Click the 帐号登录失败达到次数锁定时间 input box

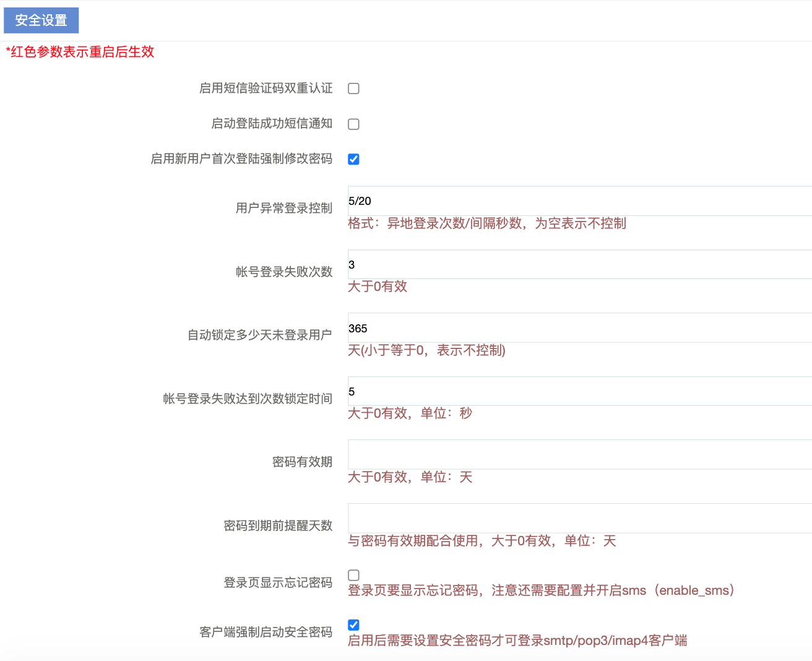pos(579,392)
